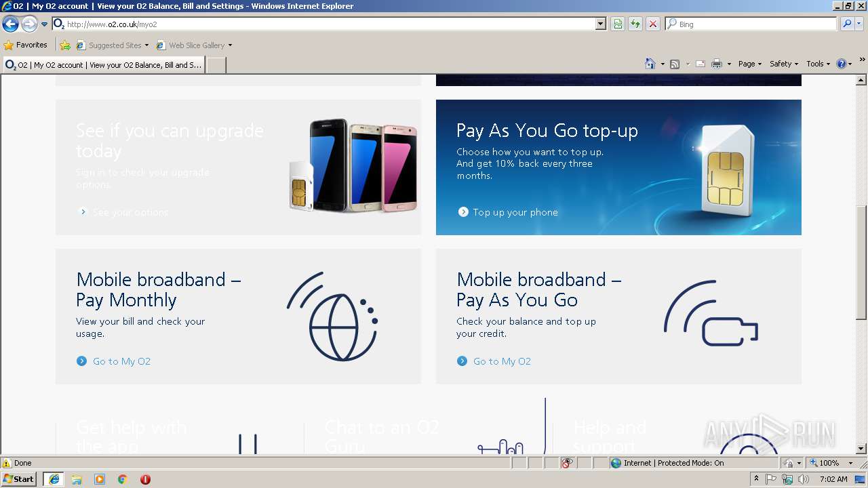Toggle the Compatibility View icon
This screenshot has width=868, height=488.
pyautogui.click(x=618, y=24)
